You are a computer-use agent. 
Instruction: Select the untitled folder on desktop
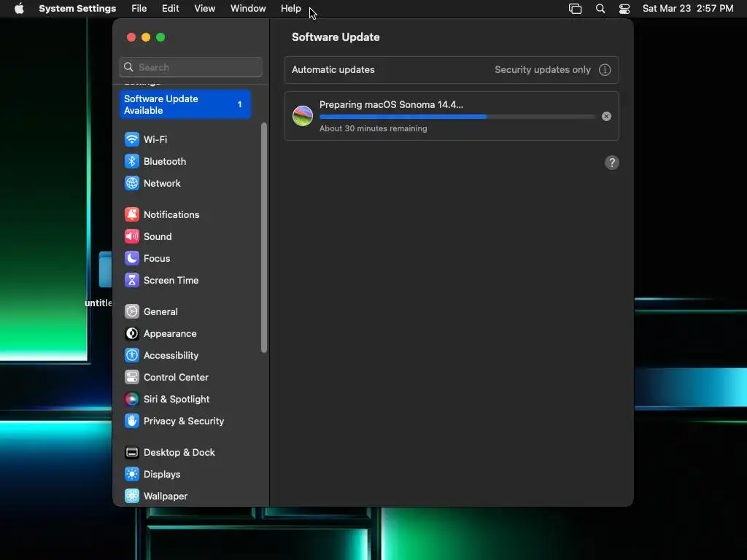(105, 270)
